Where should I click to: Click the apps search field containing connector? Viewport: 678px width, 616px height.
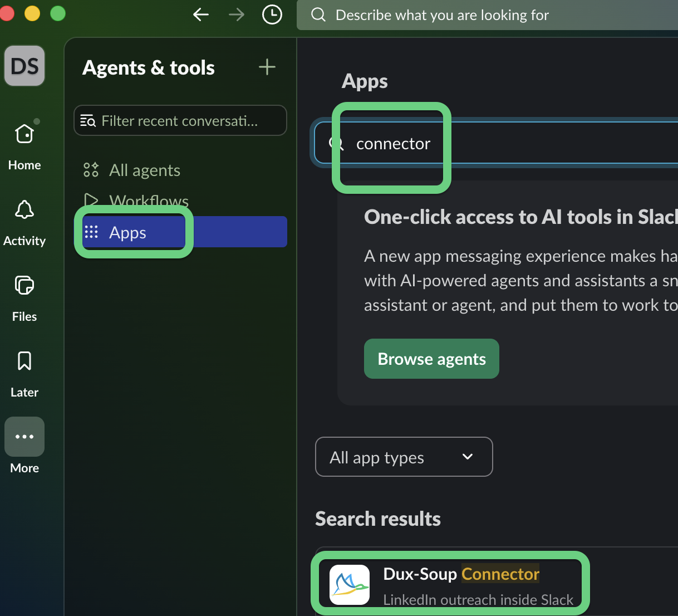(497, 143)
